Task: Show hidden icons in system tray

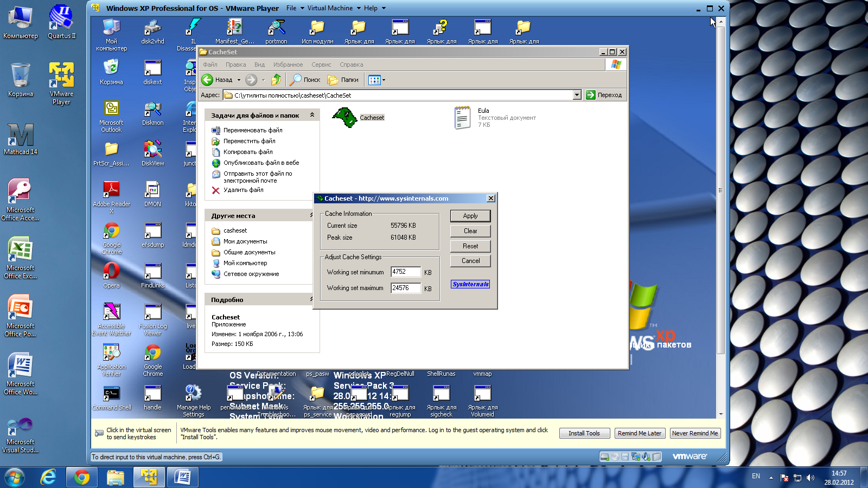Action: point(771,478)
